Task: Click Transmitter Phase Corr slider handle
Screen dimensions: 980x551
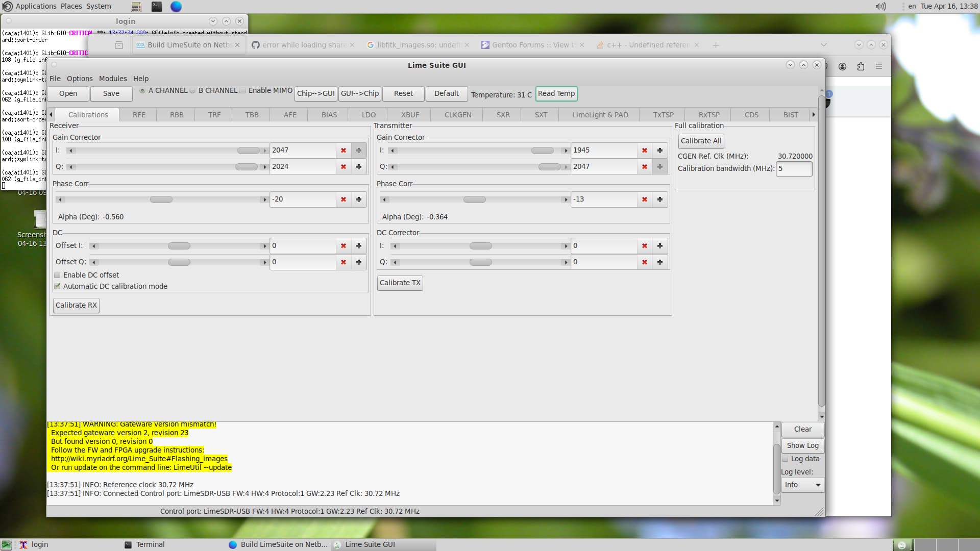Action: point(475,200)
